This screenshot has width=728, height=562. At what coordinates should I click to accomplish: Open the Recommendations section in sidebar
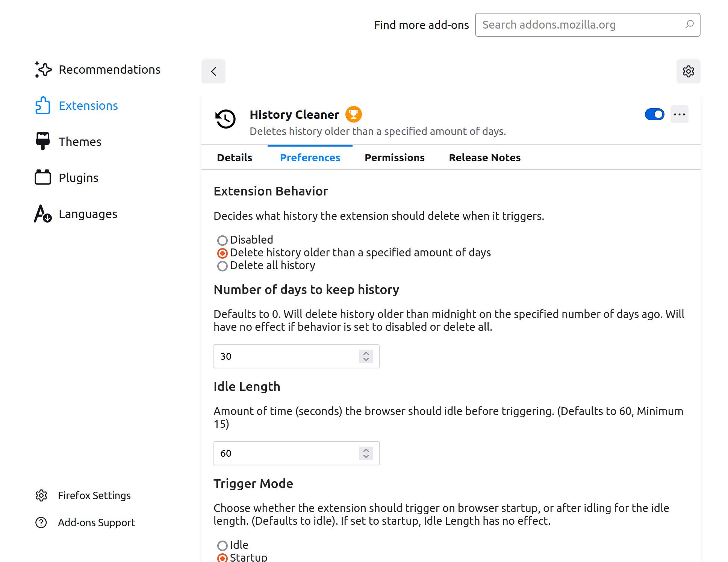tap(109, 69)
